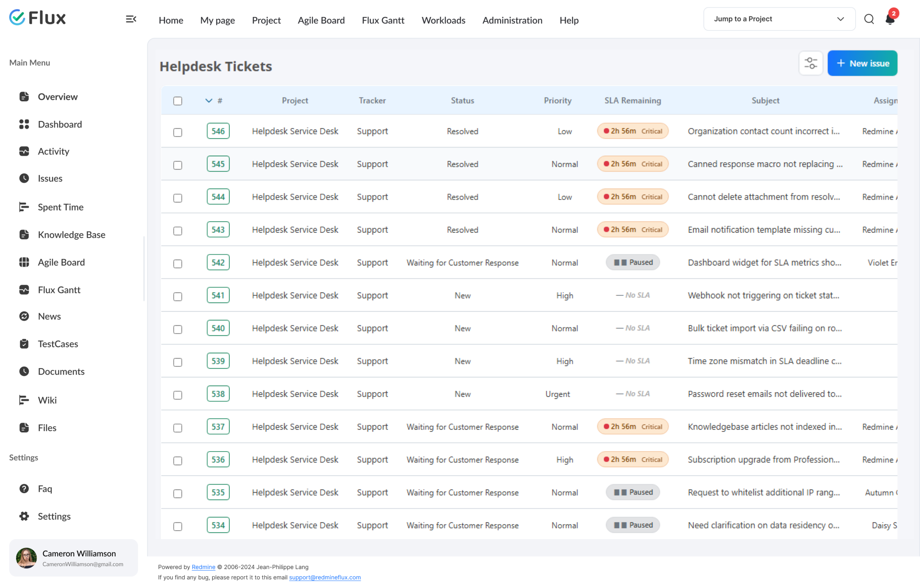This screenshot has width=920, height=588.
Task: Sort by the SLA Remaining column header
Action: click(x=632, y=101)
